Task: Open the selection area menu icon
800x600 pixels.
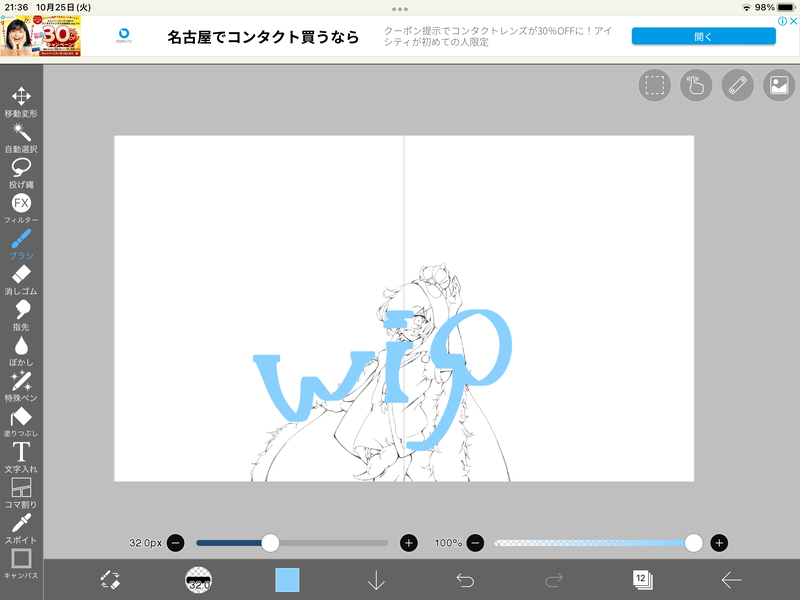Action: click(655, 85)
